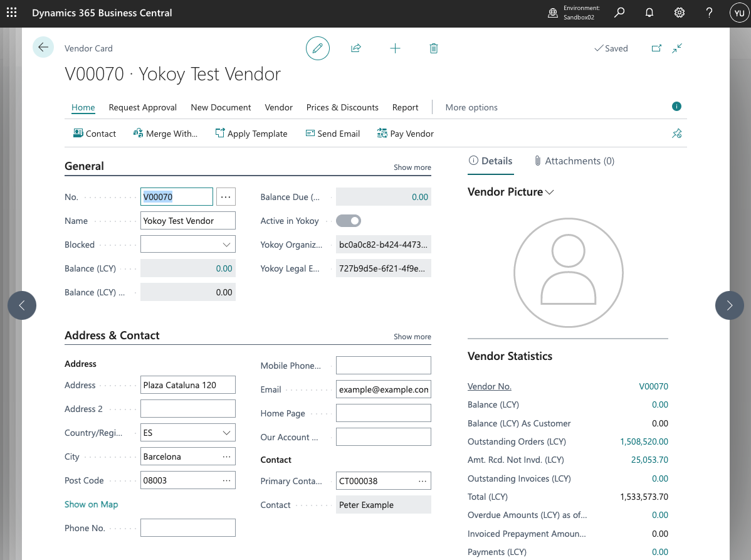
Task: Click More options
Action: click(471, 107)
